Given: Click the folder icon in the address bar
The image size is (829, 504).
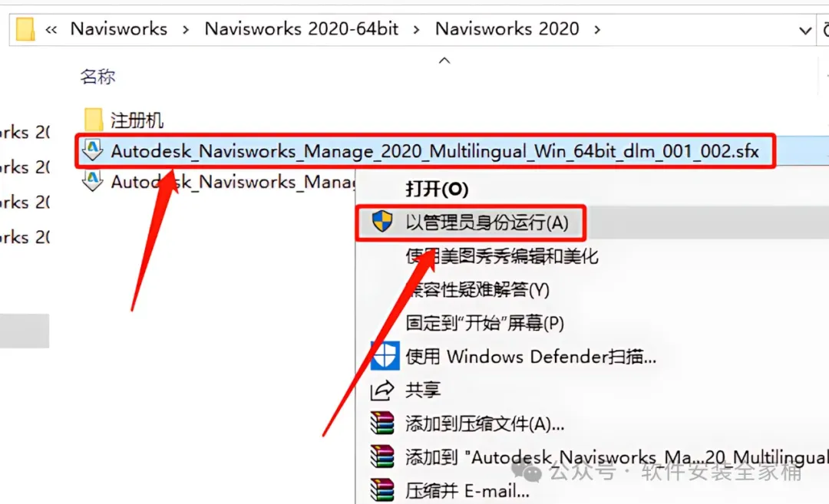Looking at the screenshot, I should pyautogui.click(x=25, y=29).
